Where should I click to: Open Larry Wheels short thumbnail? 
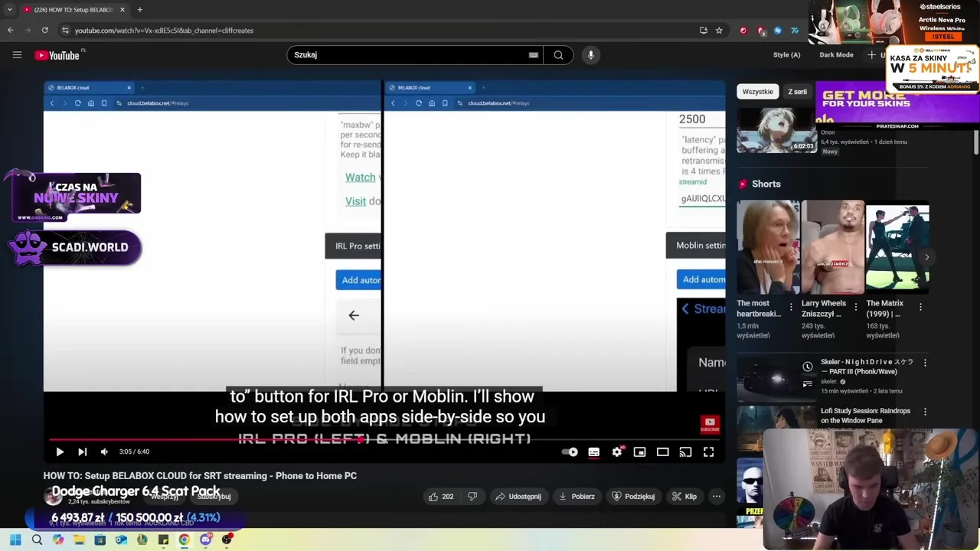[x=833, y=247]
